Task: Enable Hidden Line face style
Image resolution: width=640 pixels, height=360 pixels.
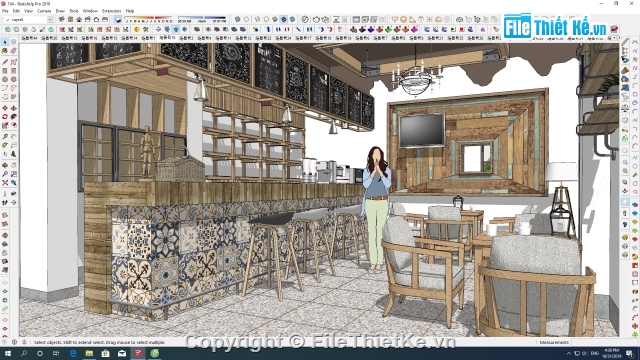Action: coord(266,19)
